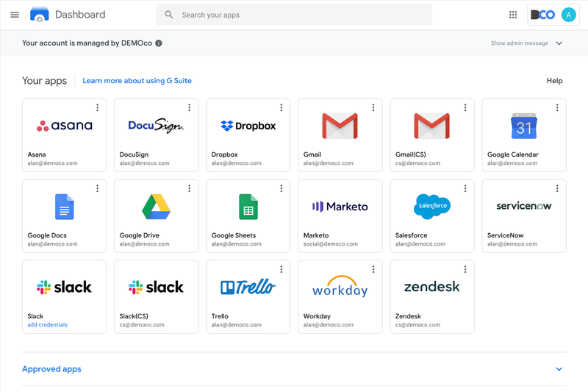Open the DocuSign card three-dot menu

[190, 107]
